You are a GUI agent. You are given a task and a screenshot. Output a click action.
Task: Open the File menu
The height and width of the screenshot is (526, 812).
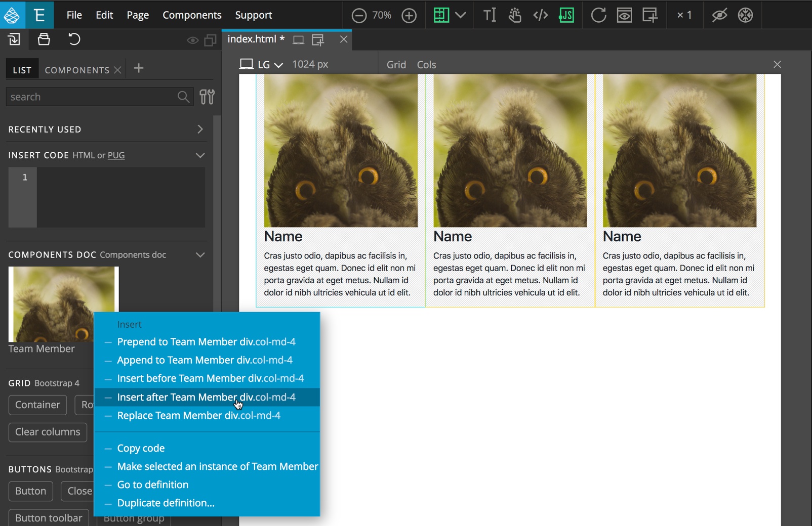coord(74,15)
